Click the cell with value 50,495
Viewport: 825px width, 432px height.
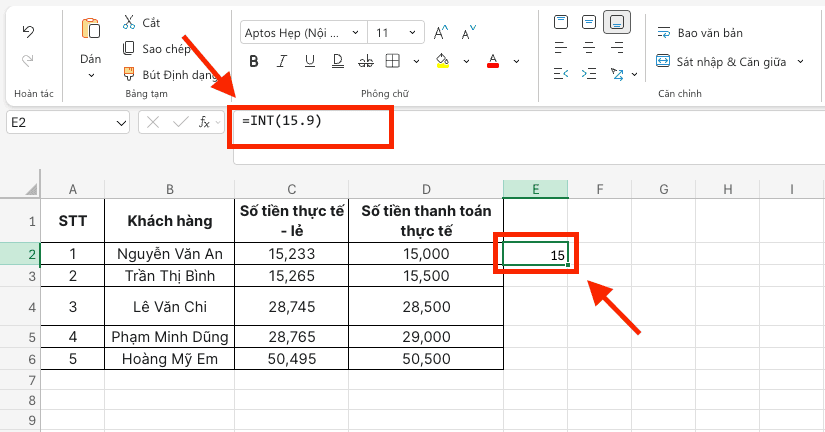[x=291, y=359]
